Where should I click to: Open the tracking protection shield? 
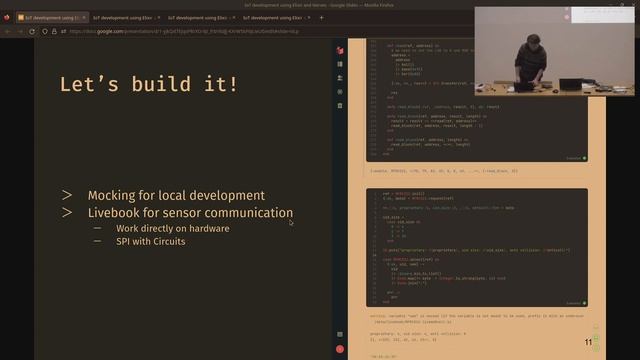45,31
